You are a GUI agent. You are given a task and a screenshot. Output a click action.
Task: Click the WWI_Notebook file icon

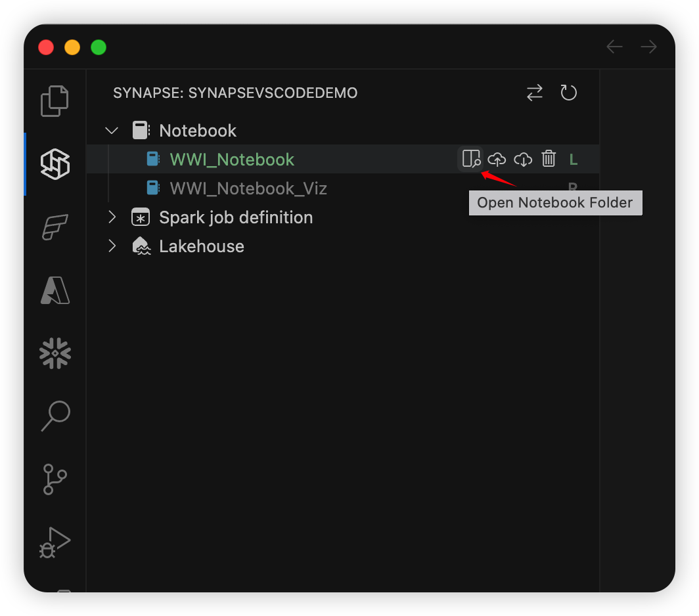[153, 159]
